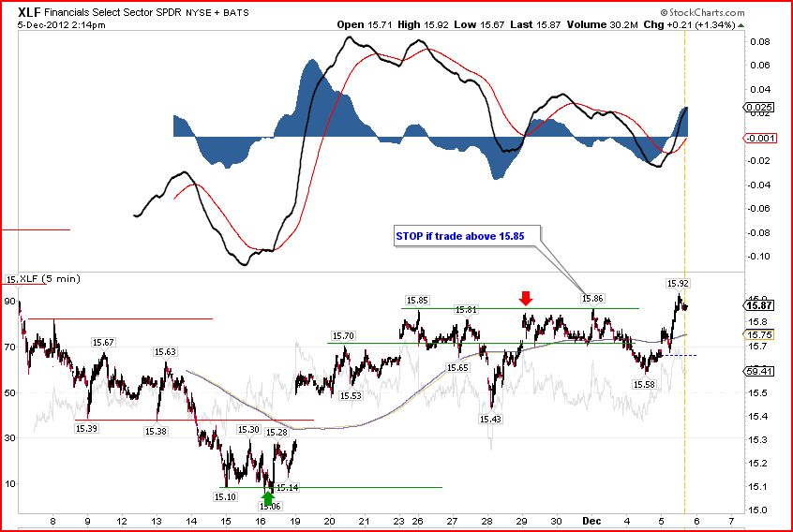
Task: Click the 'Chg +0.21 (+1.34%)' header value
Action: pos(689,24)
